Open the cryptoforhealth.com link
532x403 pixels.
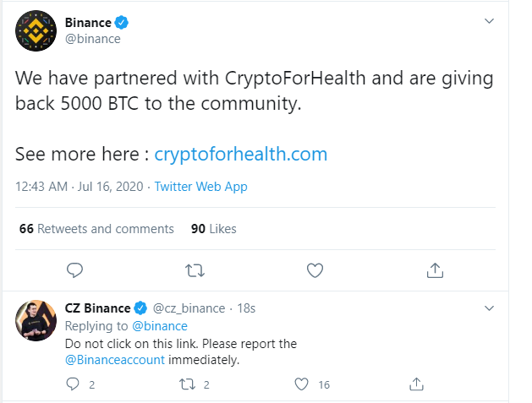click(x=241, y=155)
